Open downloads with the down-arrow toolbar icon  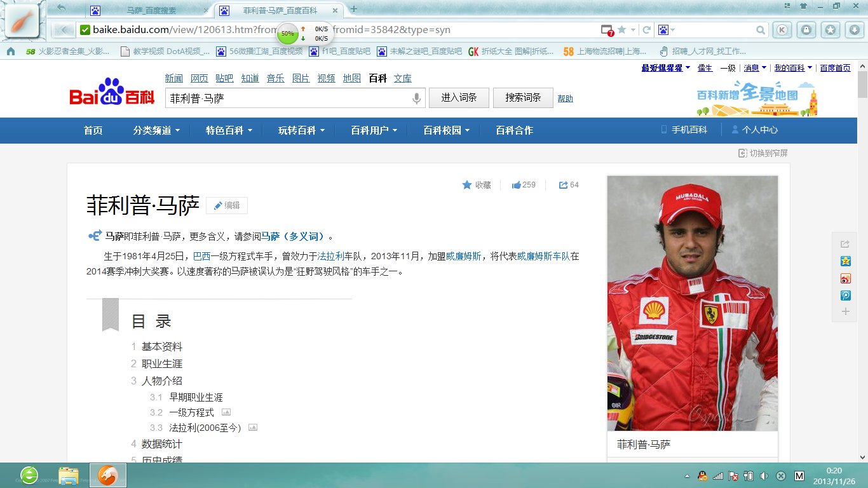pos(855,30)
